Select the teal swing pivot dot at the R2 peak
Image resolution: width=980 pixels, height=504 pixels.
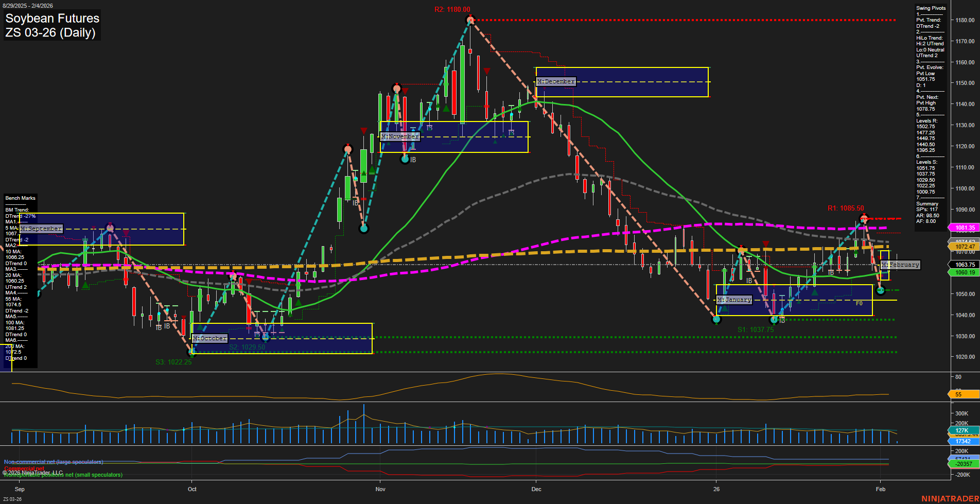[x=470, y=20]
